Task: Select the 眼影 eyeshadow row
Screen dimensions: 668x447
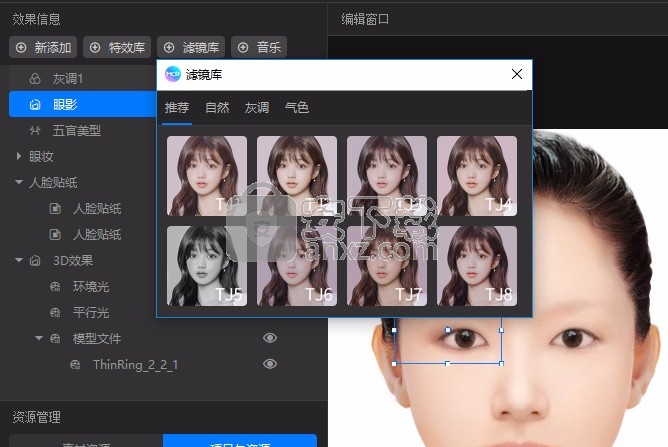Action: (83, 104)
